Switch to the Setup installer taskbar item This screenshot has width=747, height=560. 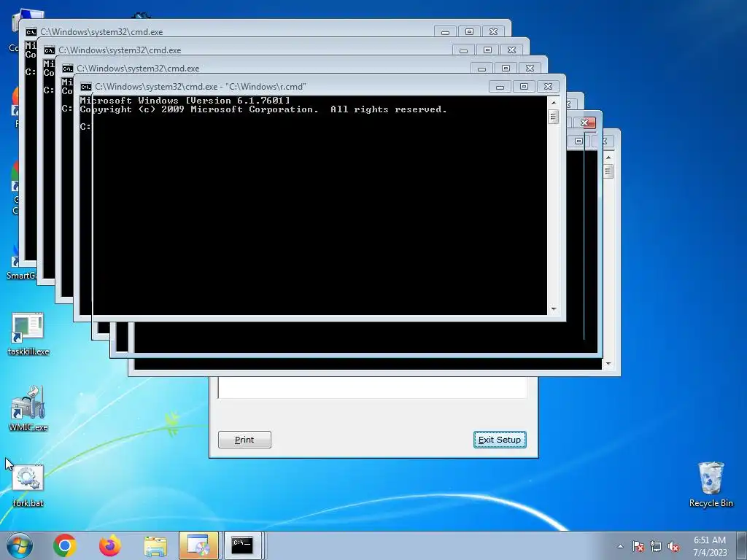pyautogui.click(x=198, y=545)
